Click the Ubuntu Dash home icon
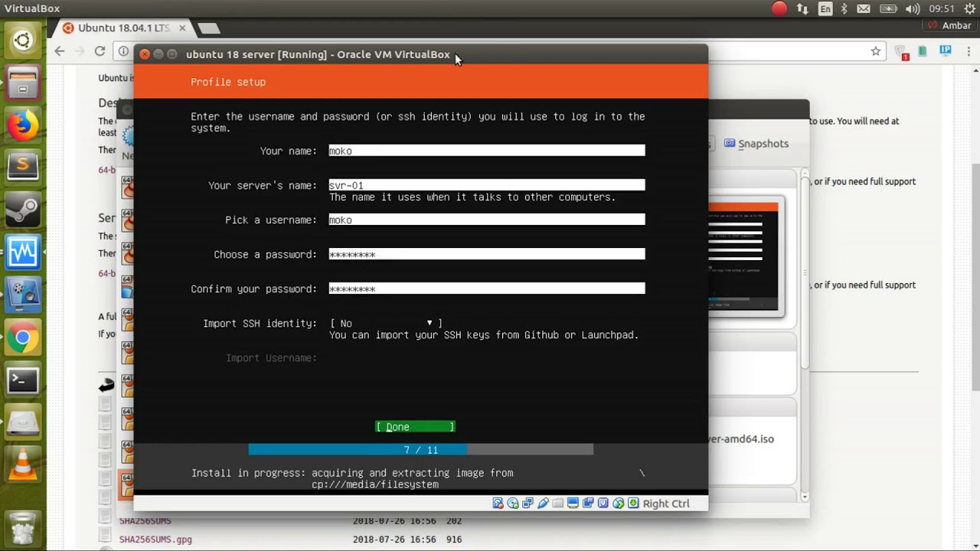The image size is (980, 551). pyautogui.click(x=23, y=40)
